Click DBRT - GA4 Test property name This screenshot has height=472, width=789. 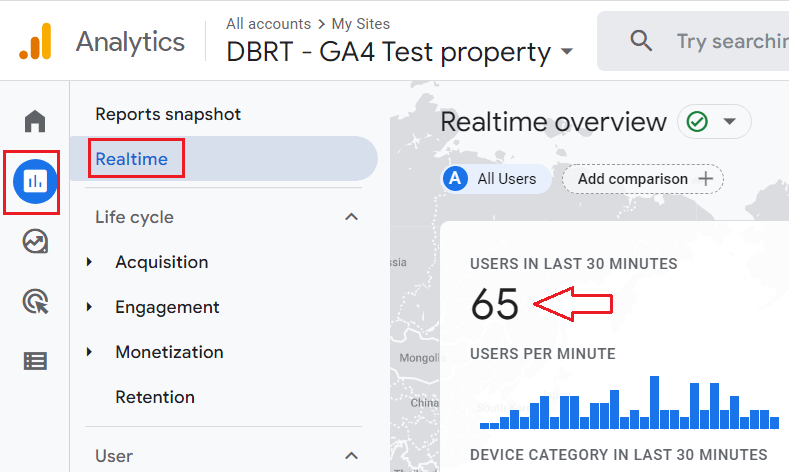tap(388, 52)
